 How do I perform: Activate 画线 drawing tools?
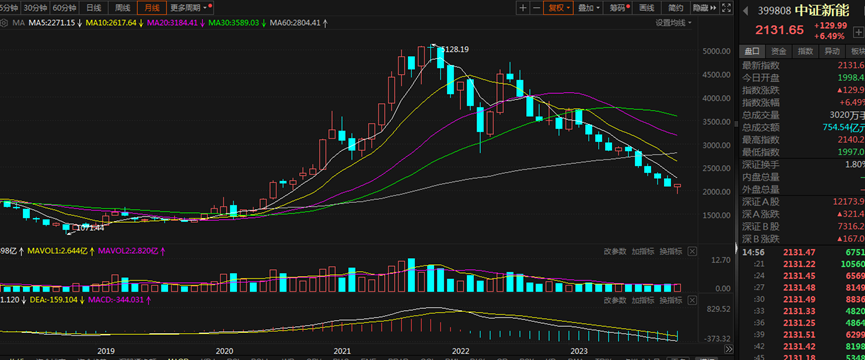pyautogui.click(x=647, y=8)
